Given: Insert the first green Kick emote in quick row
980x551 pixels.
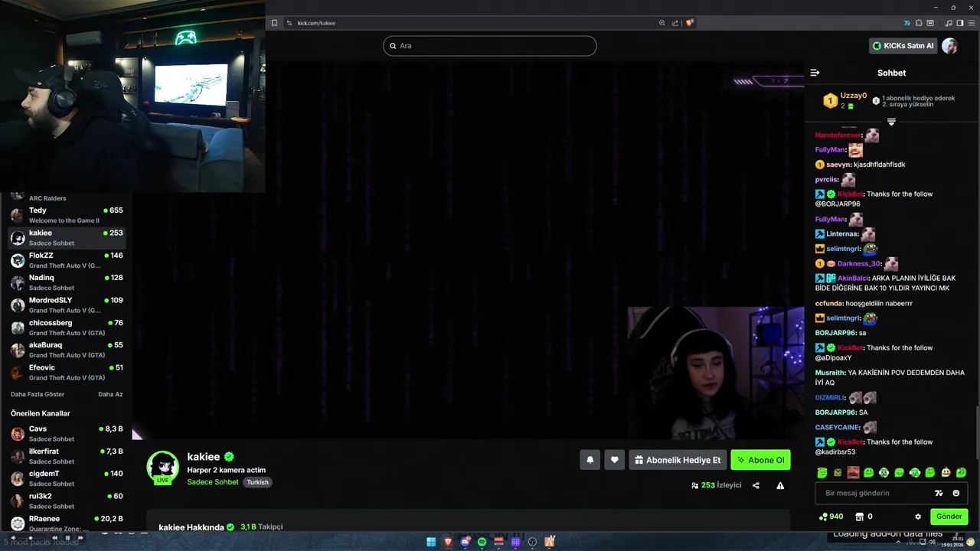Looking at the screenshot, I should pos(822,472).
